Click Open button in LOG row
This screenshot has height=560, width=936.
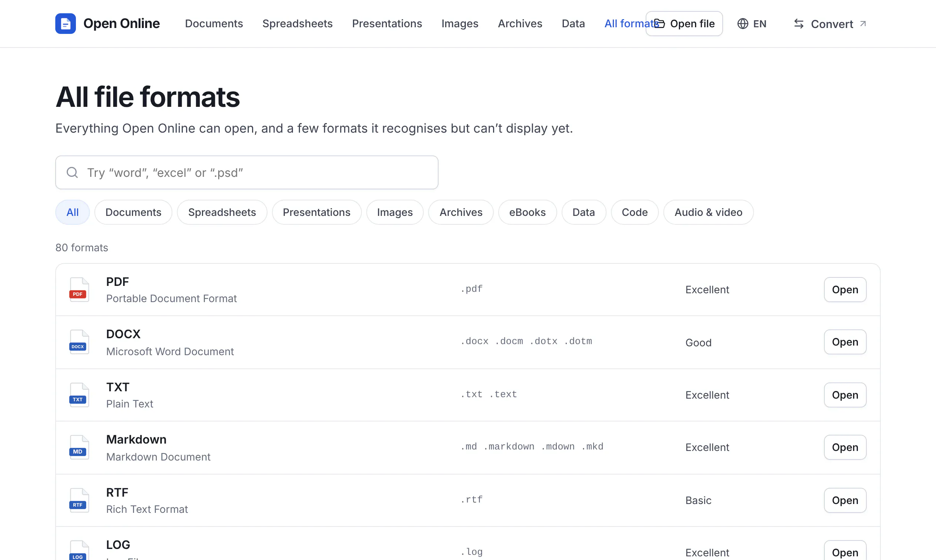coord(845,551)
